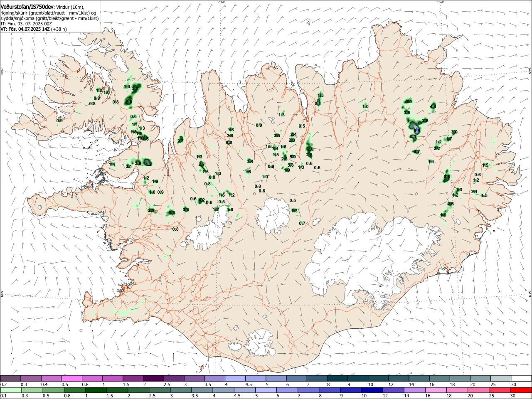
Task: Click the '0.1' label in the lower legend row
Action: pos(4,396)
